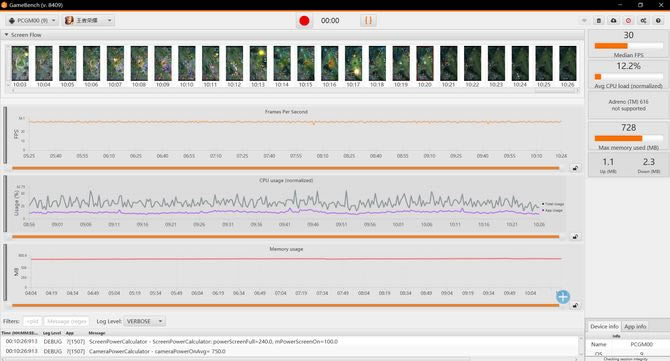Click the Log Level column header
670x361 pixels.
[x=52, y=333]
